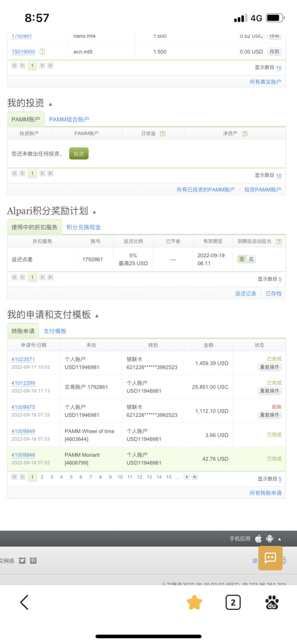The image size is (297, 644).
Task: Tap the Android mobile app icon
Action: point(269,538)
